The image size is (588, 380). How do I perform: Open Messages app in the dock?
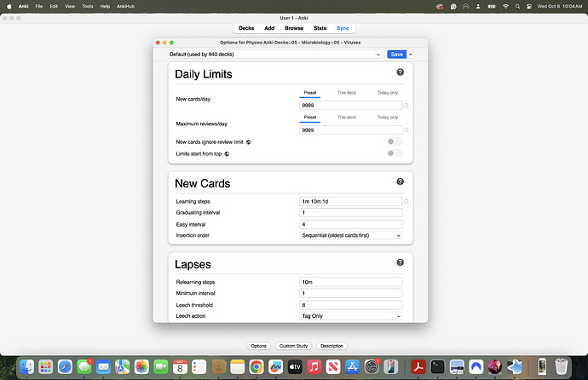click(x=84, y=367)
